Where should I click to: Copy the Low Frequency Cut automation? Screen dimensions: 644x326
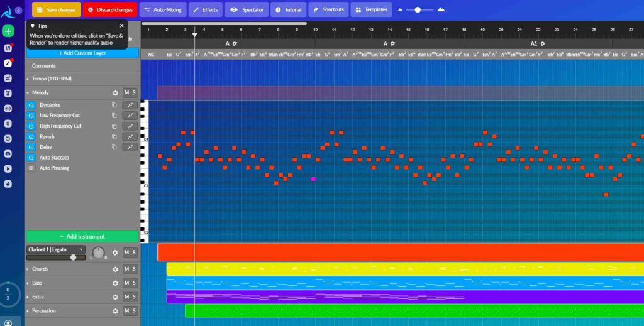114,116
